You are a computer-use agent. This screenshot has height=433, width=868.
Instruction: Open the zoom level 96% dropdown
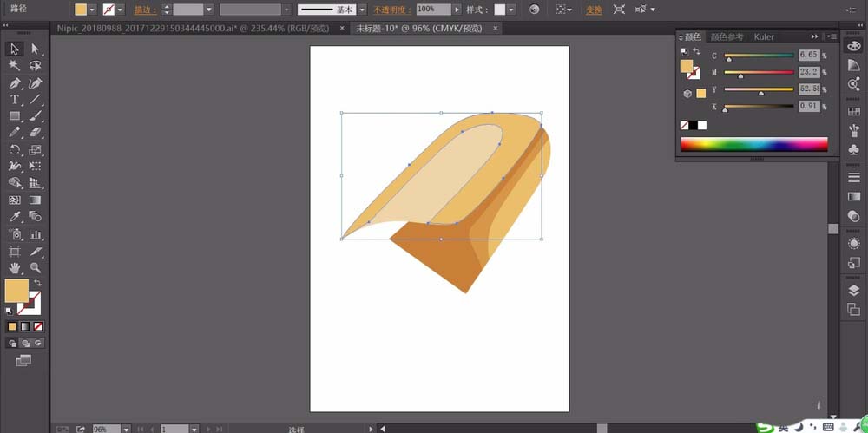click(126, 430)
